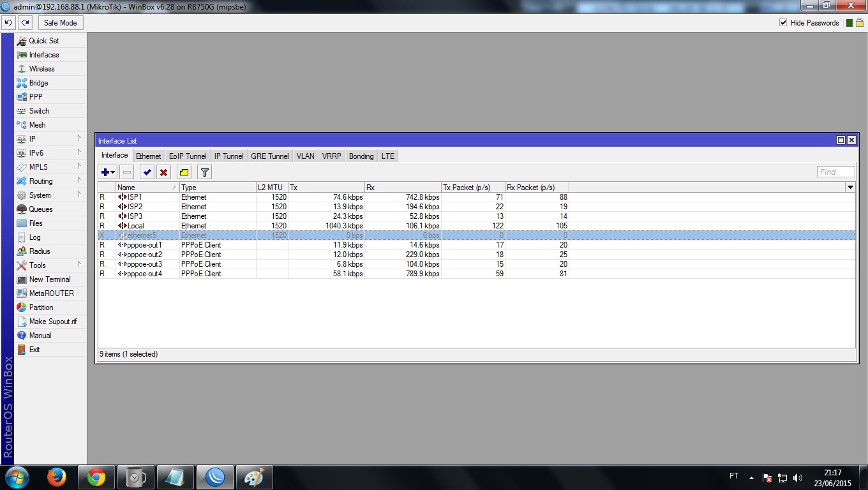Expand the Routing submenu arrow
The image size is (868, 490).
coord(79,181)
